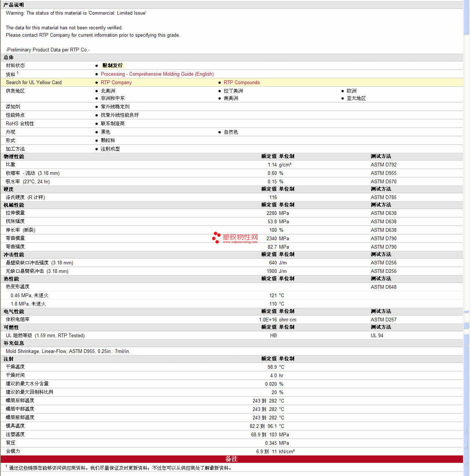Click the '建议的最大回制料比例' row label
This screenshot has height=476, width=470.
(x=30, y=392)
